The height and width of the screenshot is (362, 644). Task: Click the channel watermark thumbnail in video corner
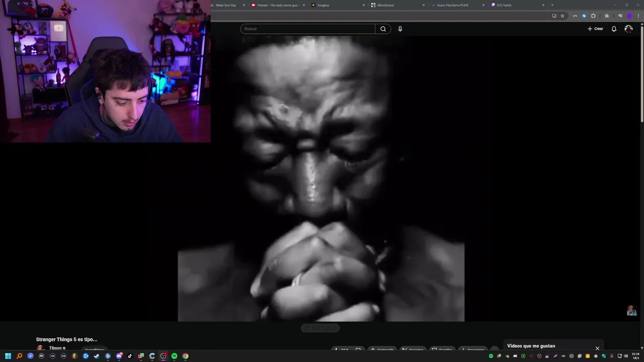point(631,311)
